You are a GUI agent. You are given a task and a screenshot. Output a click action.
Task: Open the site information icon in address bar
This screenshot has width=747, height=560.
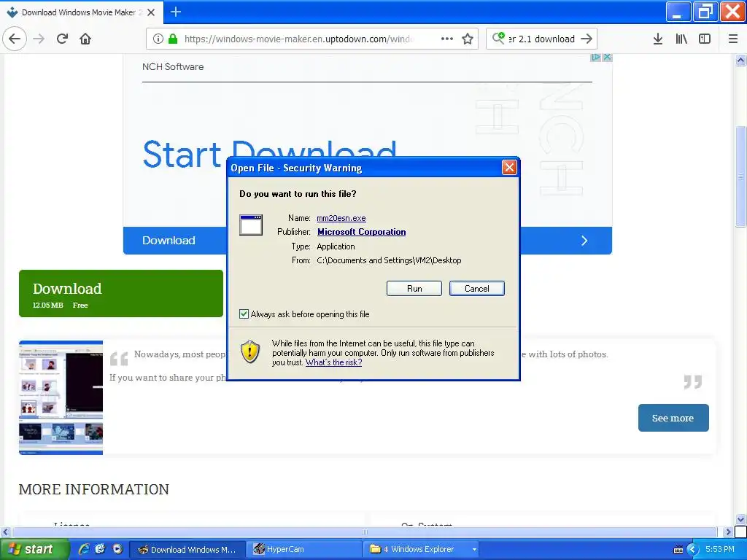(x=158, y=39)
